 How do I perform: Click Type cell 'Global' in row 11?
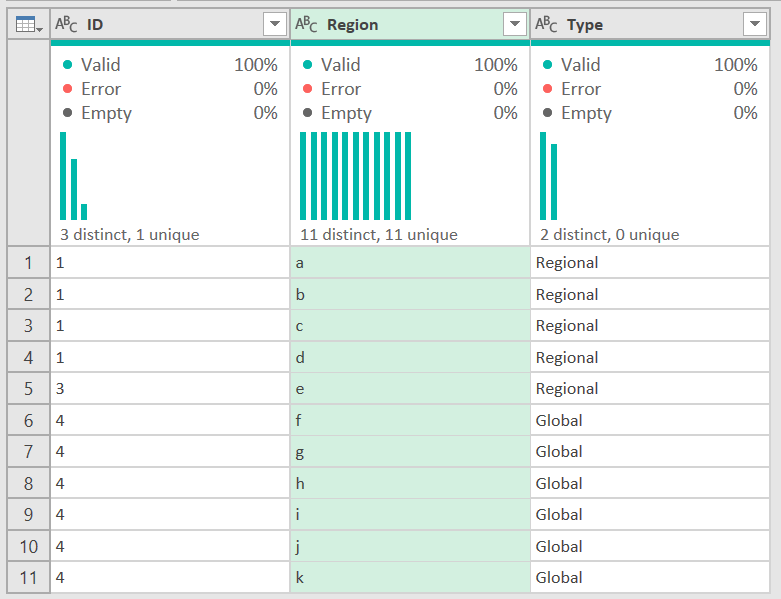pos(650,578)
